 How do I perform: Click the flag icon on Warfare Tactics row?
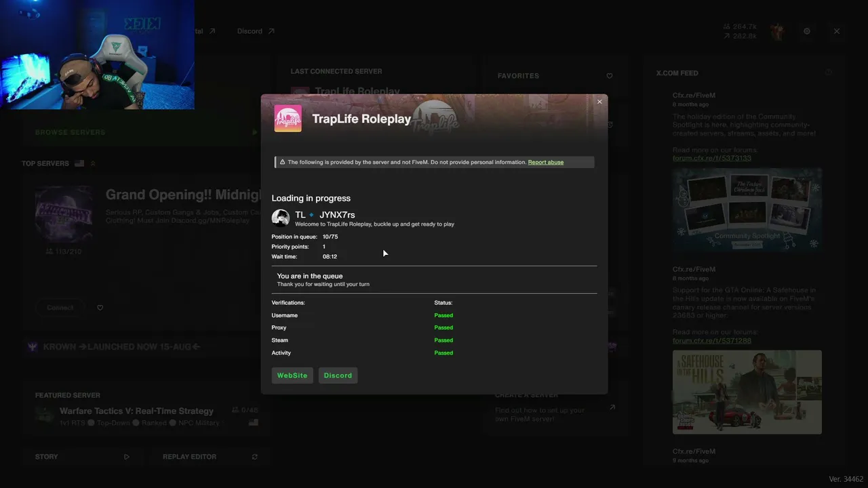(x=254, y=423)
